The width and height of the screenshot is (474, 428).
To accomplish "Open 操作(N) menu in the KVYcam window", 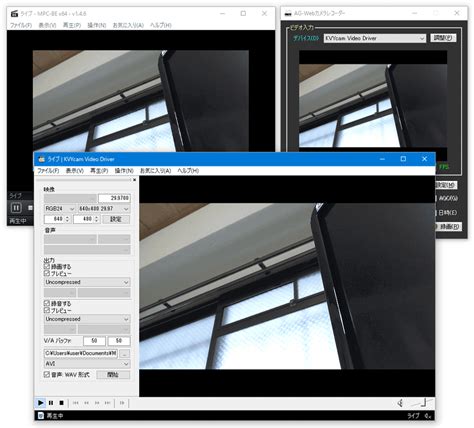I will click(124, 171).
